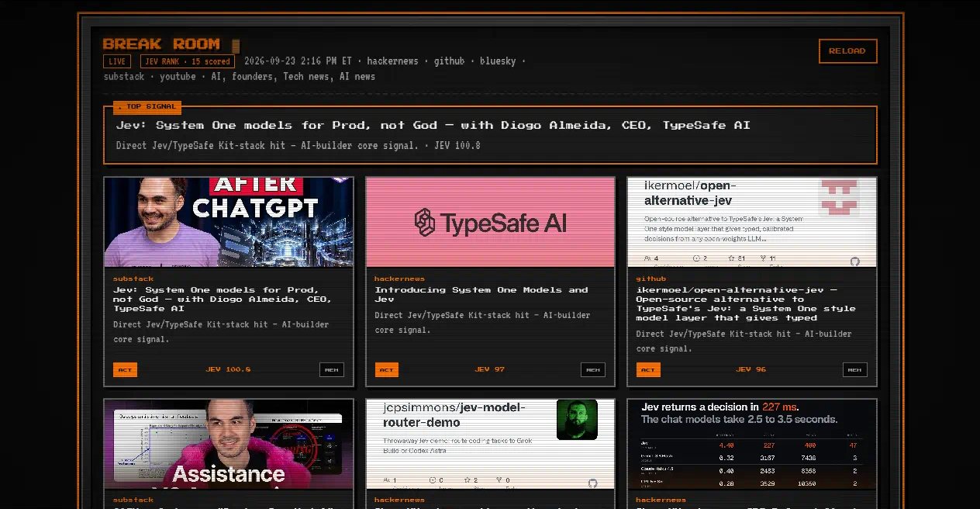The image size is (980, 509).
Task: Click the 'AI, founders, Tech news, AI news' topics text
Action: [x=293, y=77]
